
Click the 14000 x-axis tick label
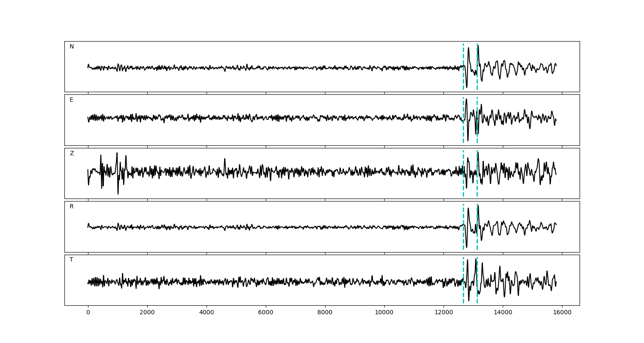[503, 313]
